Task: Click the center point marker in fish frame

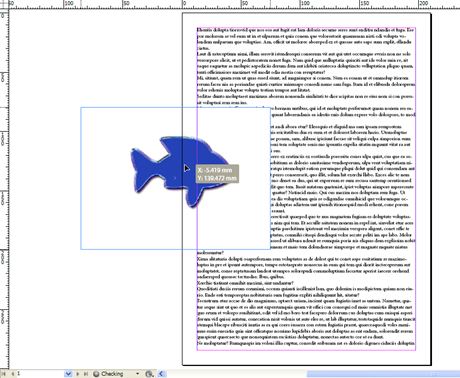Action: point(175,178)
